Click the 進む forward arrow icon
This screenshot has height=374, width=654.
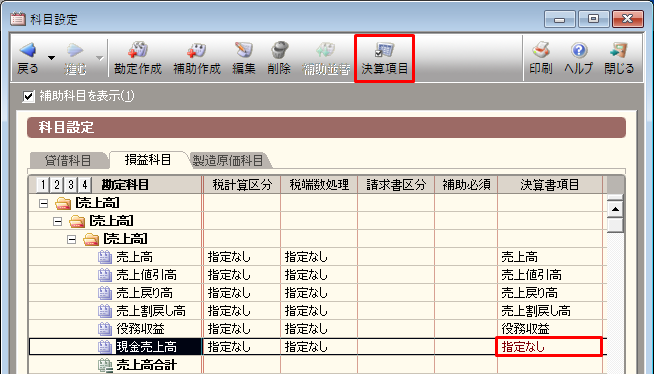pos(75,50)
